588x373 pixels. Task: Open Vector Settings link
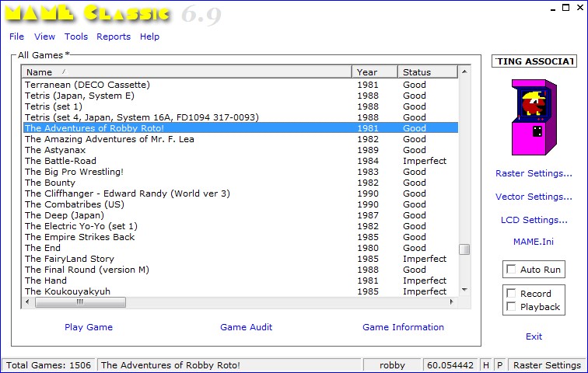(534, 197)
